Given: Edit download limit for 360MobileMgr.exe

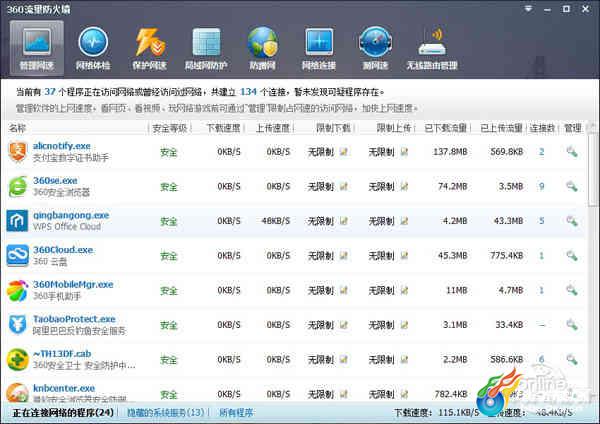Looking at the screenshot, I should tap(344, 290).
